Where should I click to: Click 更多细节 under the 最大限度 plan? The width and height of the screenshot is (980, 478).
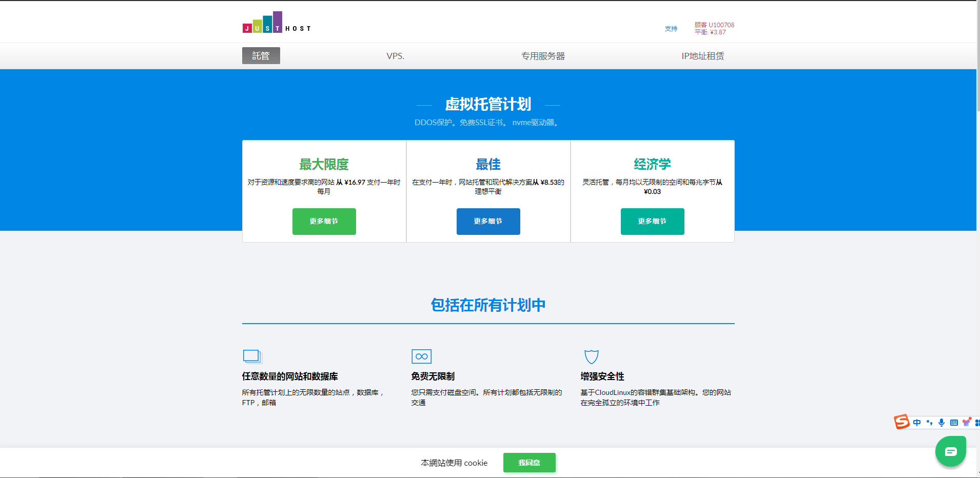click(x=324, y=222)
